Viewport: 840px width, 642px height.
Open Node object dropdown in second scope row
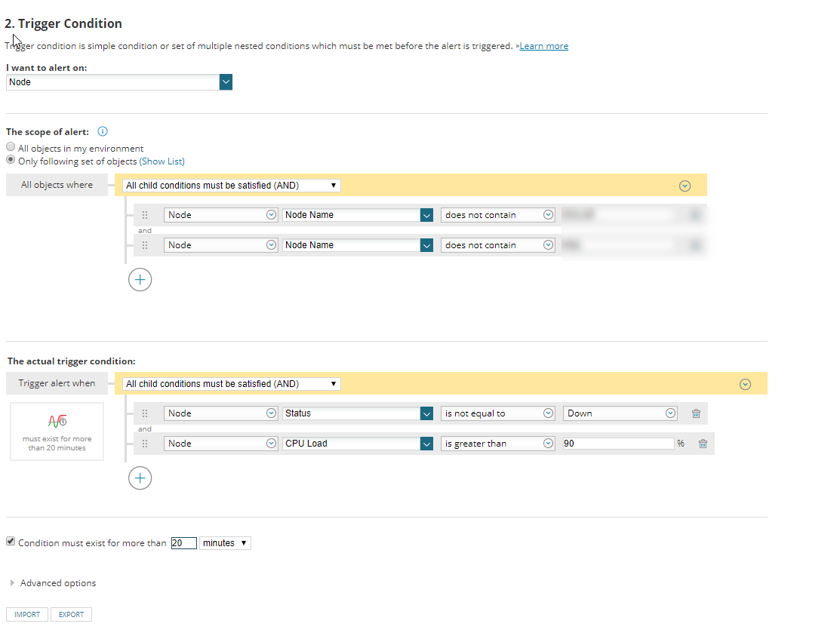(220, 245)
